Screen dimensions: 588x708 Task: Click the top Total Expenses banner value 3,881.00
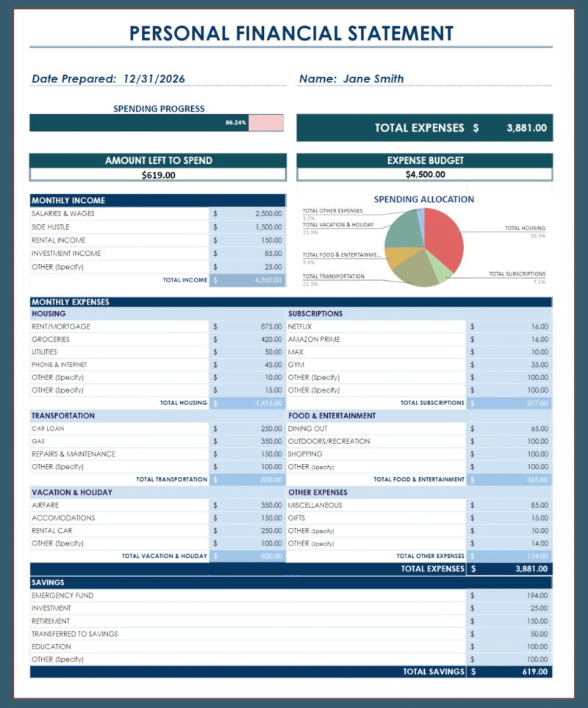coord(526,128)
